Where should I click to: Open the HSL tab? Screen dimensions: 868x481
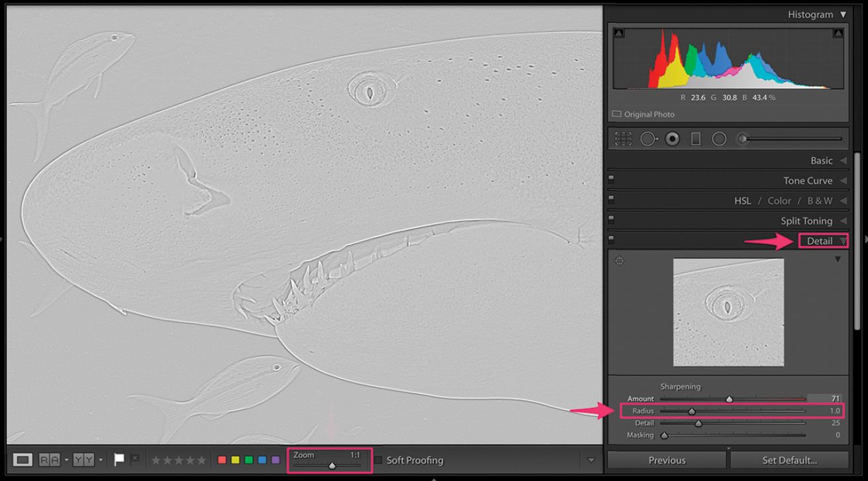[742, 201]
